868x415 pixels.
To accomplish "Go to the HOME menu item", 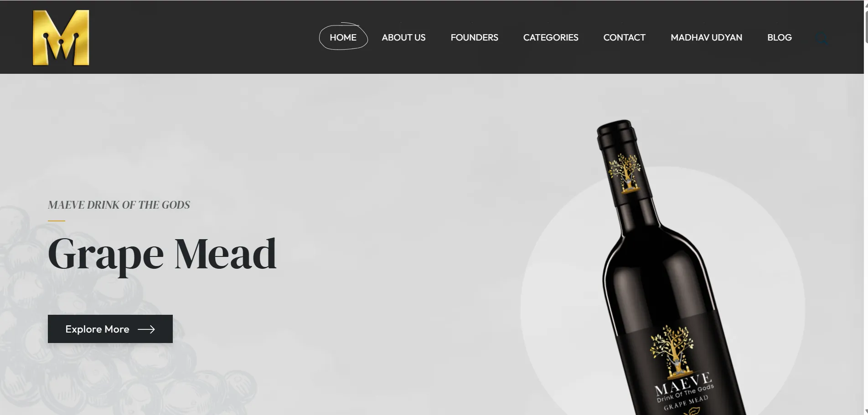I will 343,37.
